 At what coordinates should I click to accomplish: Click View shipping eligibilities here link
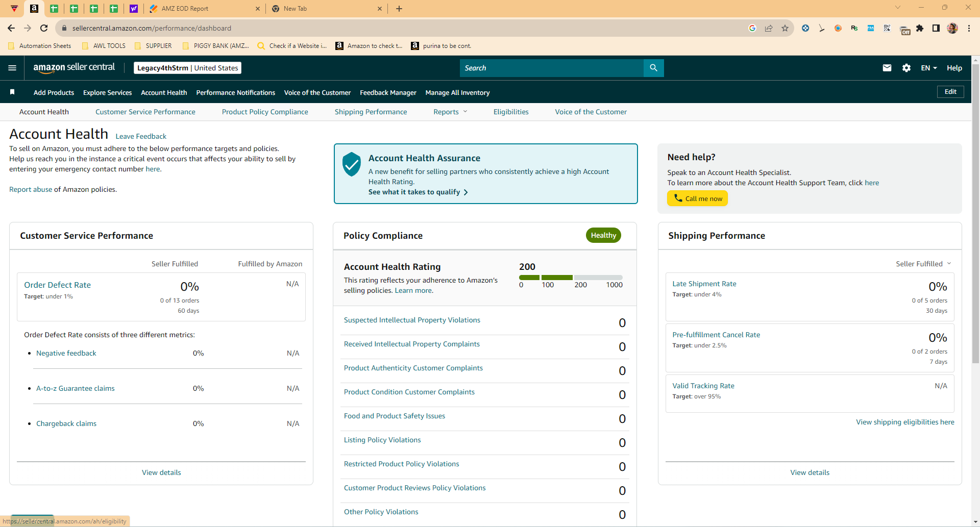[x=905, y=422]
